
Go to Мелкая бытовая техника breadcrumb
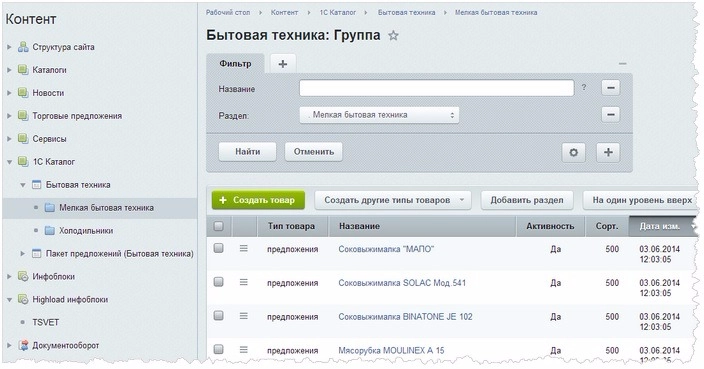(496, 13)
